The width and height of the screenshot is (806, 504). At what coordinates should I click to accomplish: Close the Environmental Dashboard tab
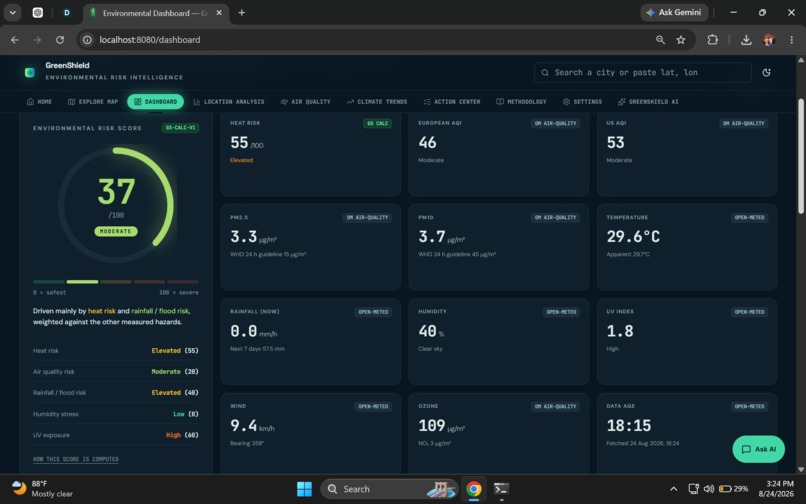[219, 12]
